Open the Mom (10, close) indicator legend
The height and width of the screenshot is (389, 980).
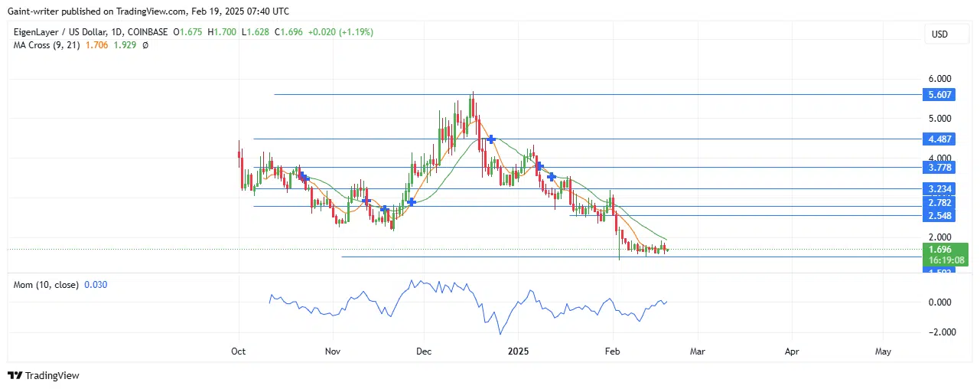pyautogui.click(x=47, y=285)
